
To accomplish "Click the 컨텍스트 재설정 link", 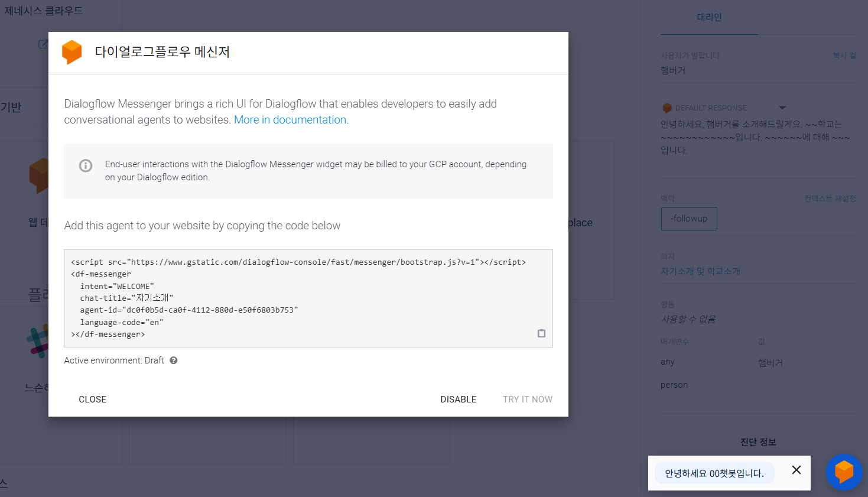I will 830,199.
